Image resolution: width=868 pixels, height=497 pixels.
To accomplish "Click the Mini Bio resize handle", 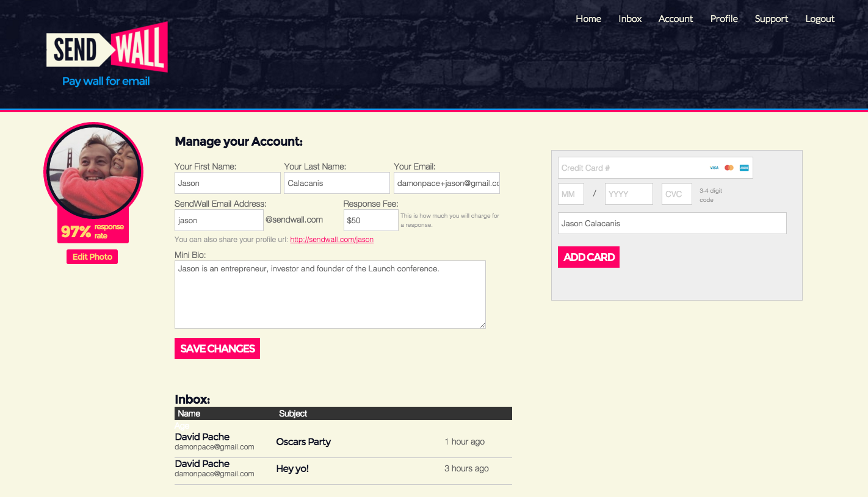I will pyautogui.click(x=482, y=325).
